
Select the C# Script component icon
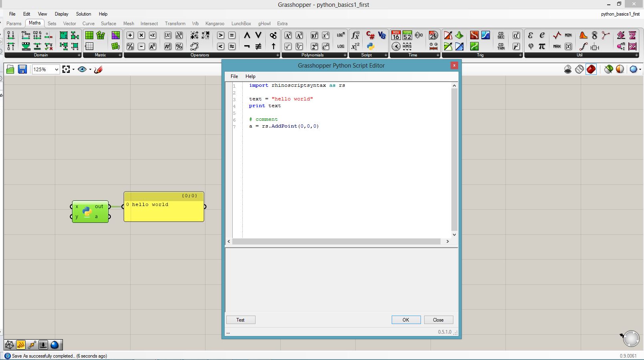coord(370,35)
